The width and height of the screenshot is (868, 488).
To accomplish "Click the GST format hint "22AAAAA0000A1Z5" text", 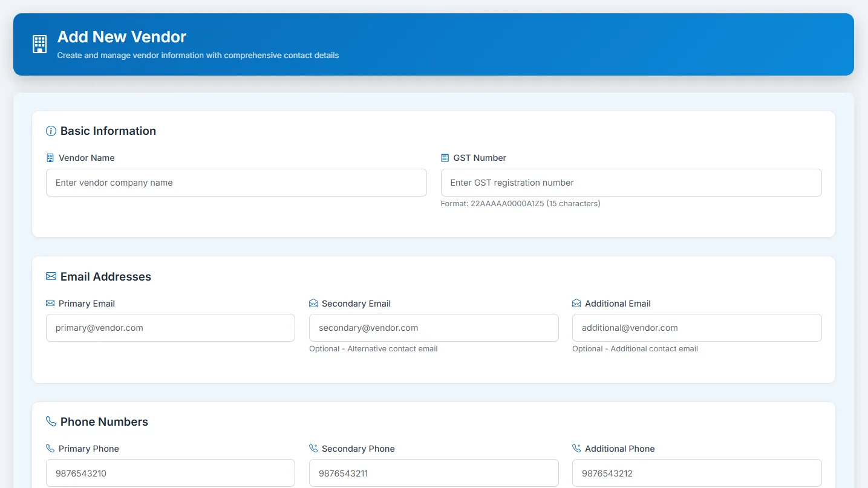I will (x=507, y=204).
